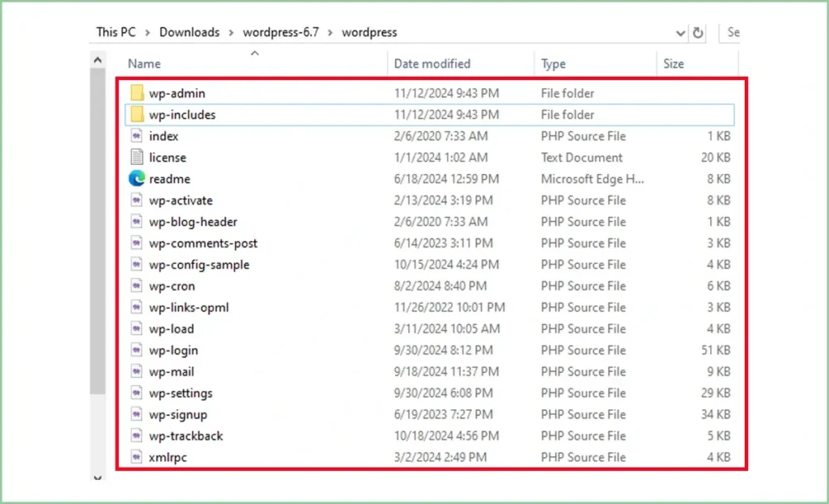Open the address bar history dropdown

coord(680,33)
